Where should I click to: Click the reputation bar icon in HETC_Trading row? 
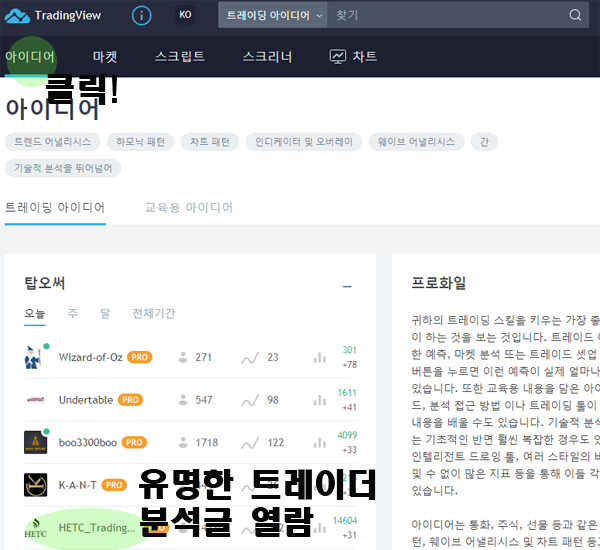(320, 528)
